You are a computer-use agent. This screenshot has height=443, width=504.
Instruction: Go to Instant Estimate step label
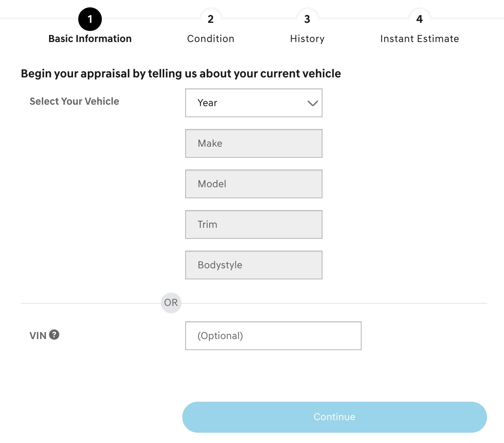click(420, 39)
